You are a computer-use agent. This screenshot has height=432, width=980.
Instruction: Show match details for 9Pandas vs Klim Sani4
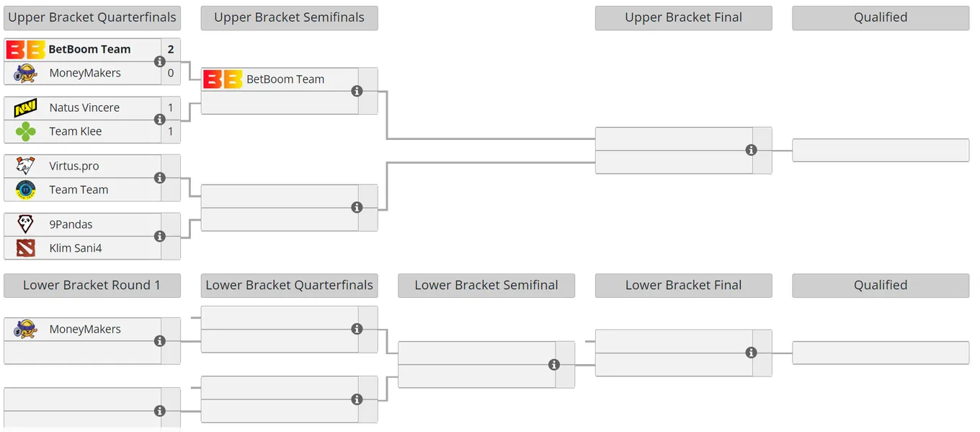tap(160, 237)
